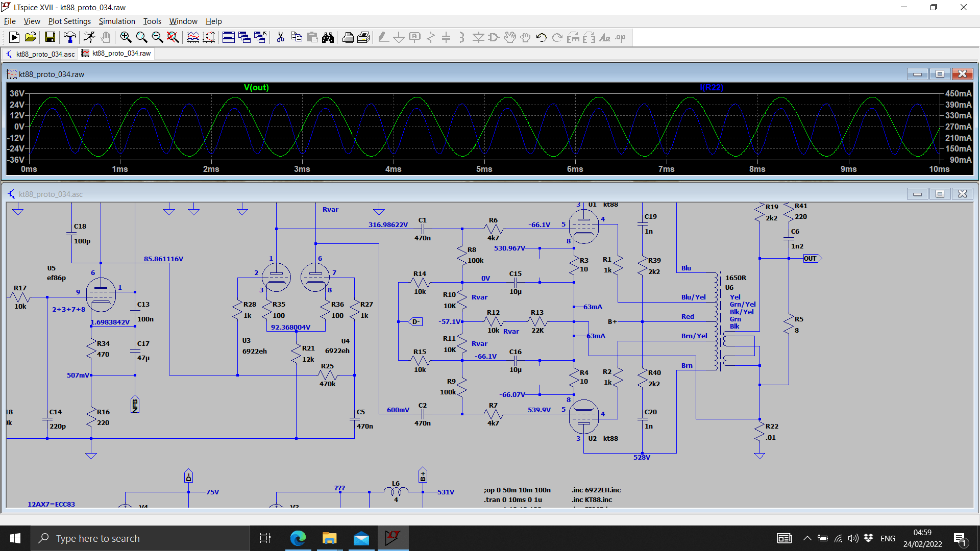This screenshot has height=551, width=980.
Task: Click the Redo arrow icon
Action: pyautogui.click(x=557, y=37)
